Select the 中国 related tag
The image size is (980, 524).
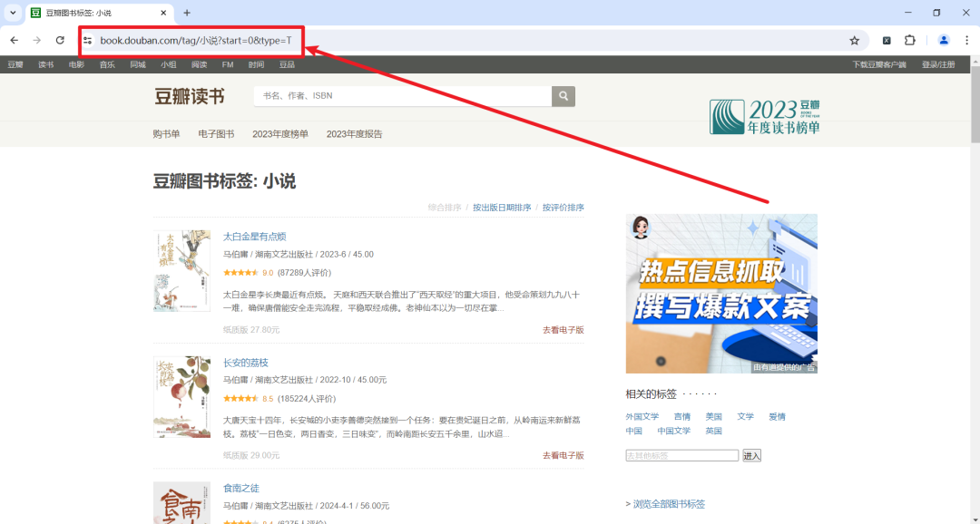click(633, 431)
